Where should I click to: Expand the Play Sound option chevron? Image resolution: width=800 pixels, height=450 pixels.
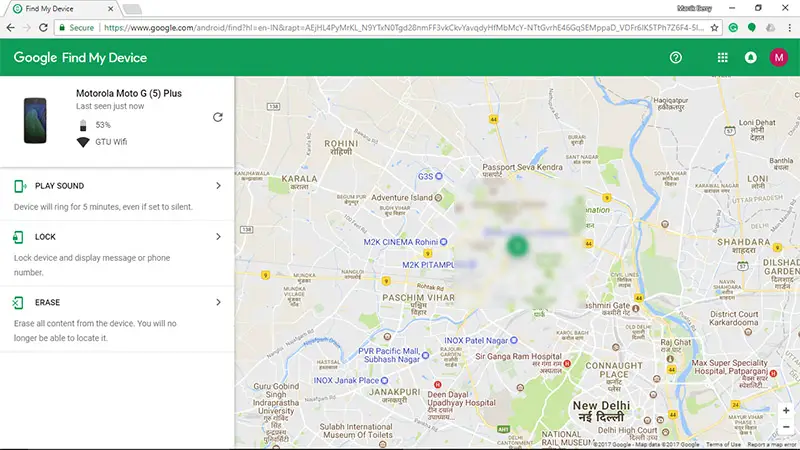tap(218, 186)
